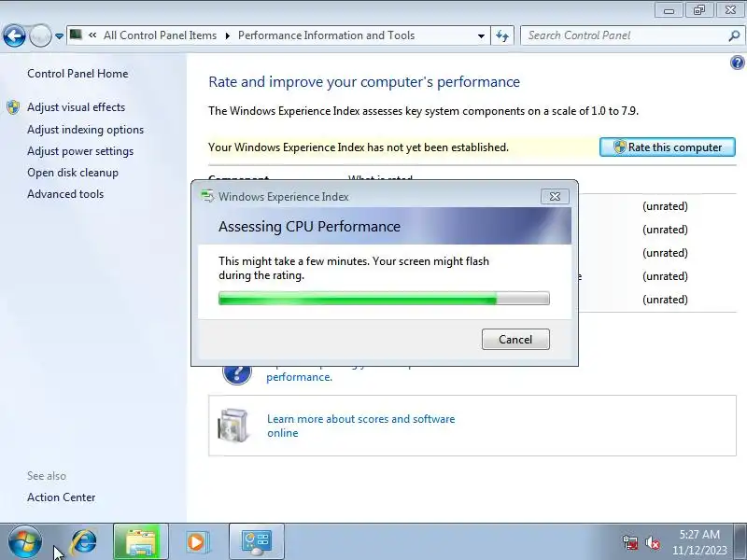Open Action Center under See also

click(62, 497)
